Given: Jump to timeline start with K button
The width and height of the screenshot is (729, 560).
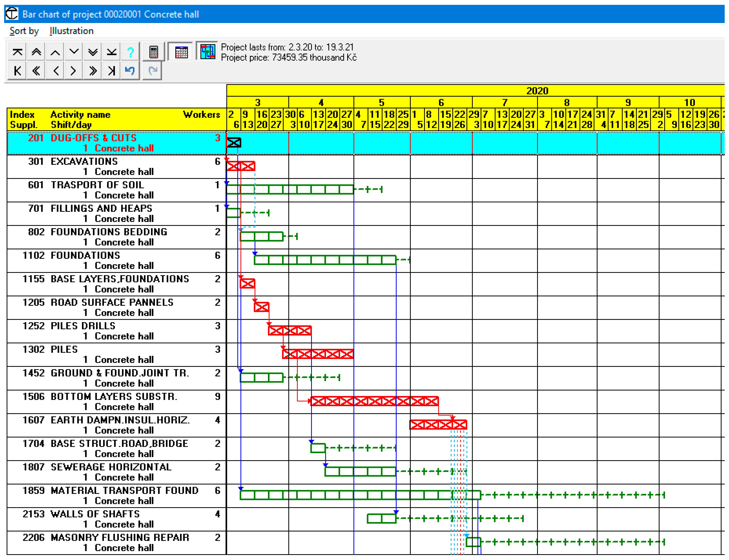Looking at the screenshot, I should 17,71.
